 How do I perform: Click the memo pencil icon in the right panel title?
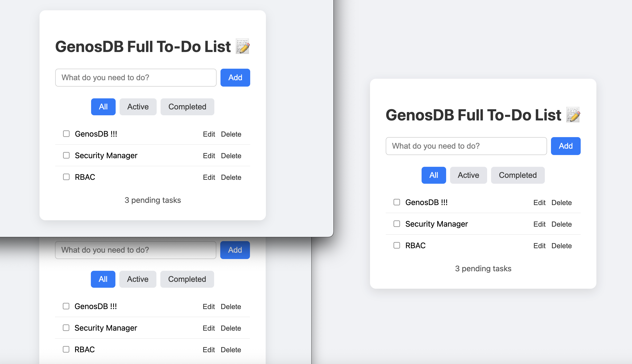point(573,115)
